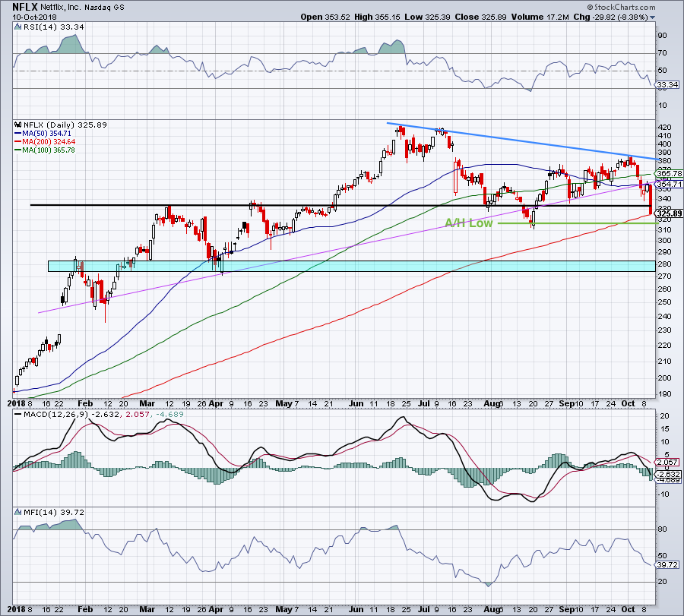
Task: Click the last red candlestick on 10-Oct
Action: pyautogui.click(x=651, y=199)
